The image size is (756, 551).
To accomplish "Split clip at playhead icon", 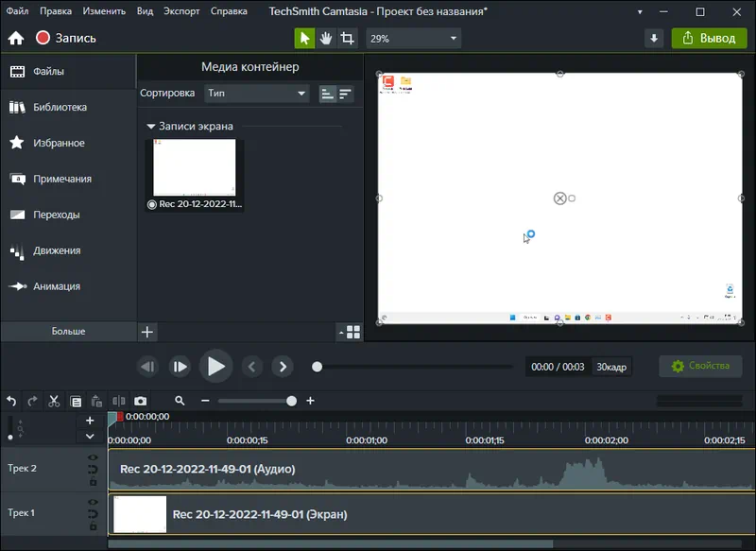I will (x=119, y=401).
